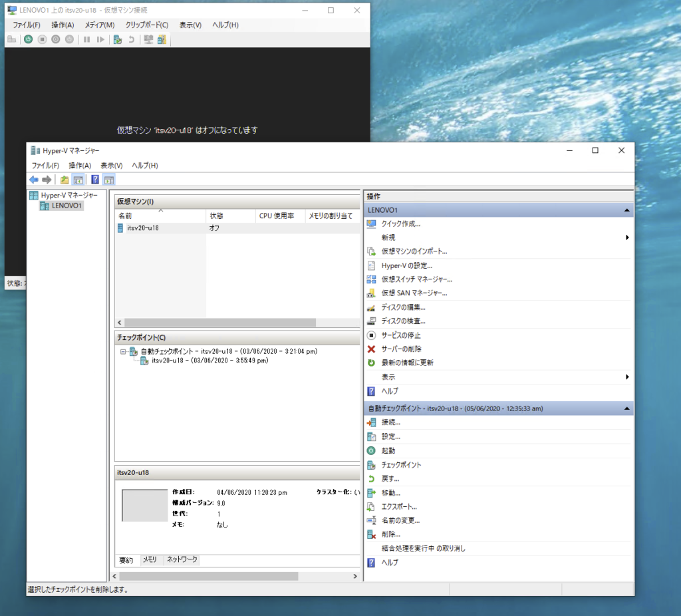Image resolution: width=681 pixels, height=616 pixels.
Task: Select LENOVO1 server in the left tree
Action: tap(67, 206)
